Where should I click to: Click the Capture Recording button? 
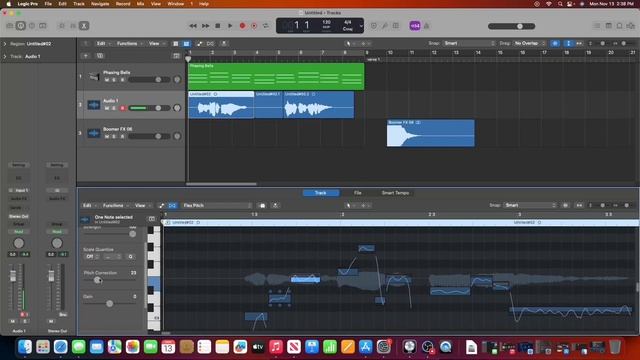click(254, 26)
